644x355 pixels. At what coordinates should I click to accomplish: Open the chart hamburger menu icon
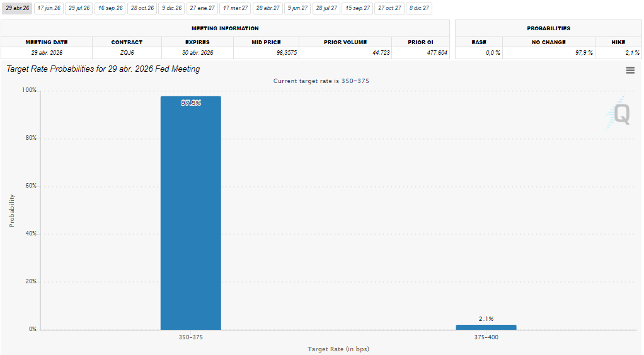630,70
